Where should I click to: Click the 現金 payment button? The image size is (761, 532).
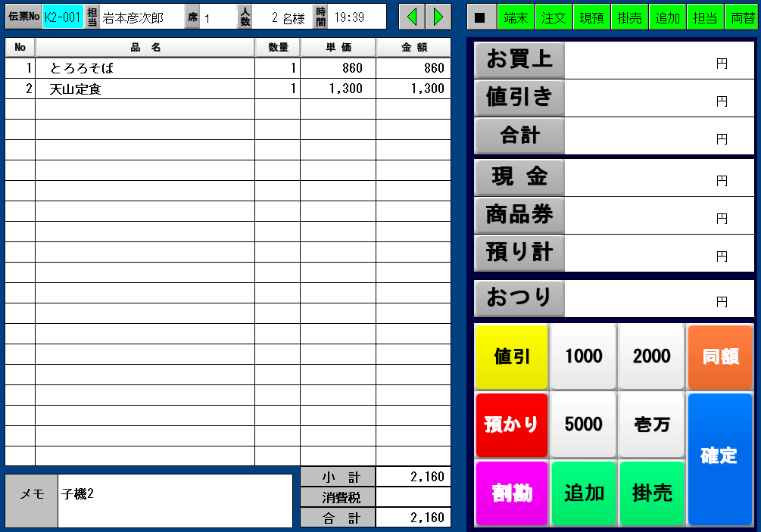click(519, 178)
